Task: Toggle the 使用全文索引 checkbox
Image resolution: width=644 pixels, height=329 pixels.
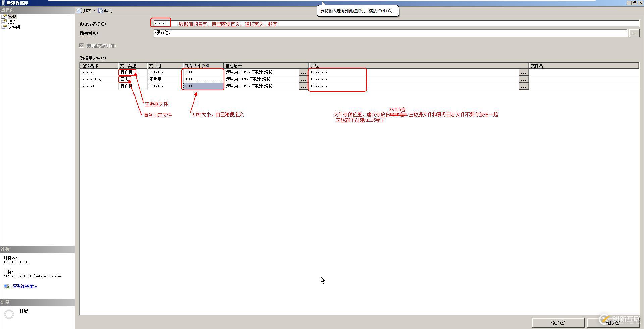Action: (82, 45)
